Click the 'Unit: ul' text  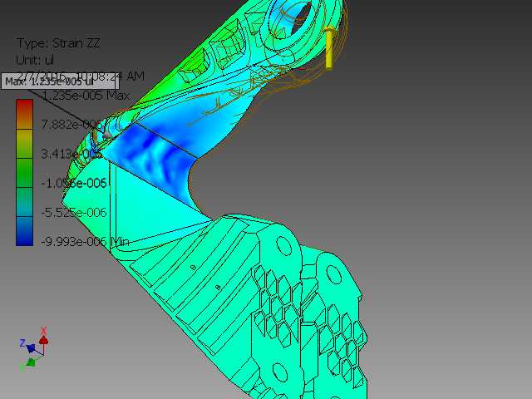35,60
